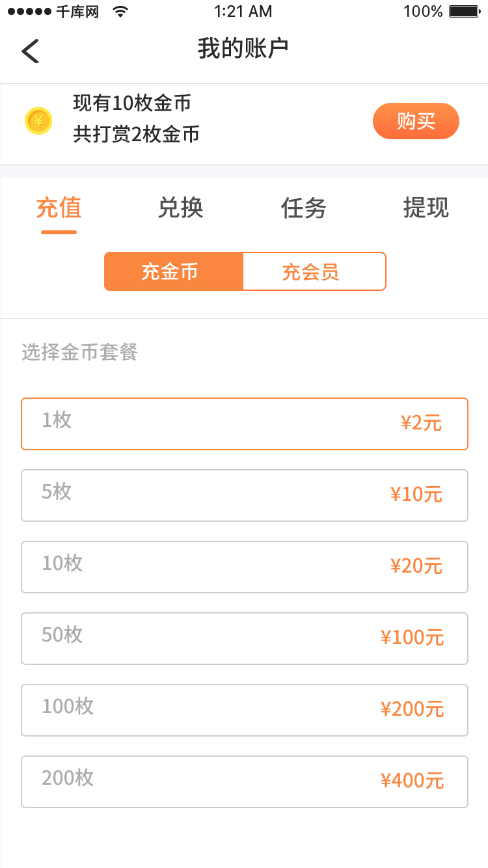Viewport: 488px width, 868px height.
Task: Switch to the 充值 tab
Action: 59,208
